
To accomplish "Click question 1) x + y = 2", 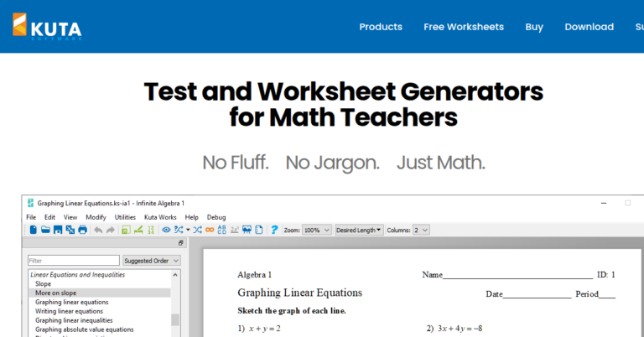I will [x=259, y=329].
